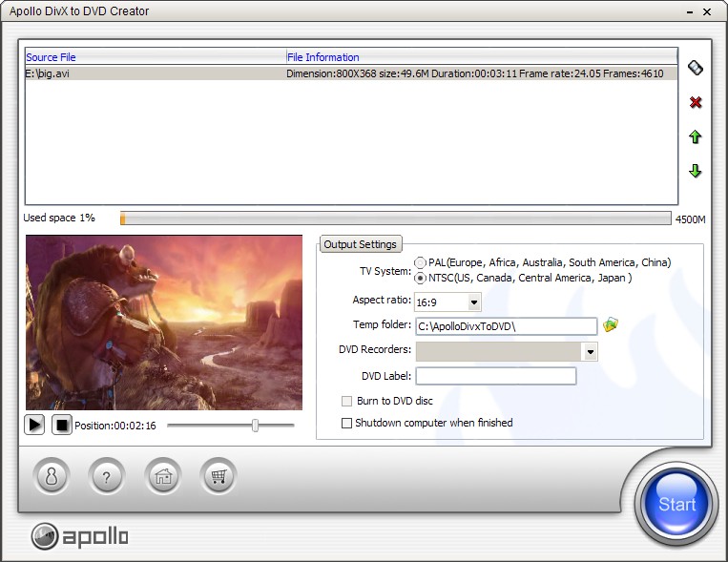Move file down with green down arrow
This screenshot has width=728, height=562.
click(695, 172)
